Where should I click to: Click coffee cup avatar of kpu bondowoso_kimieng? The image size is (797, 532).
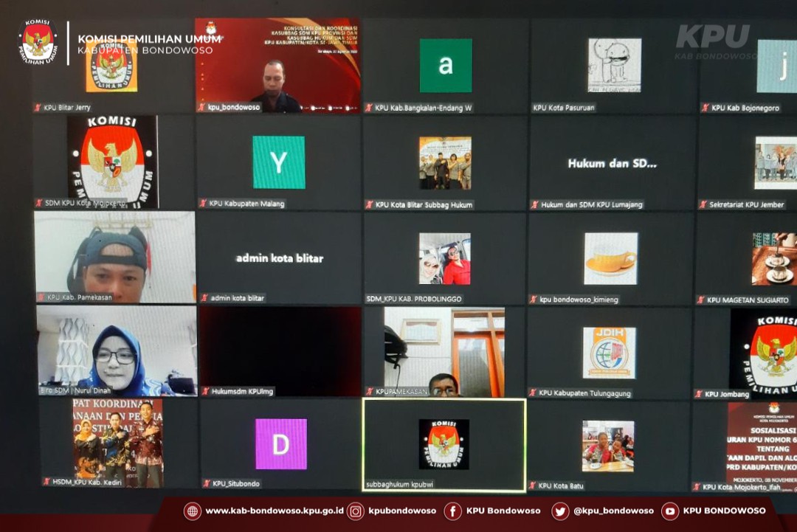coord(610,259)
